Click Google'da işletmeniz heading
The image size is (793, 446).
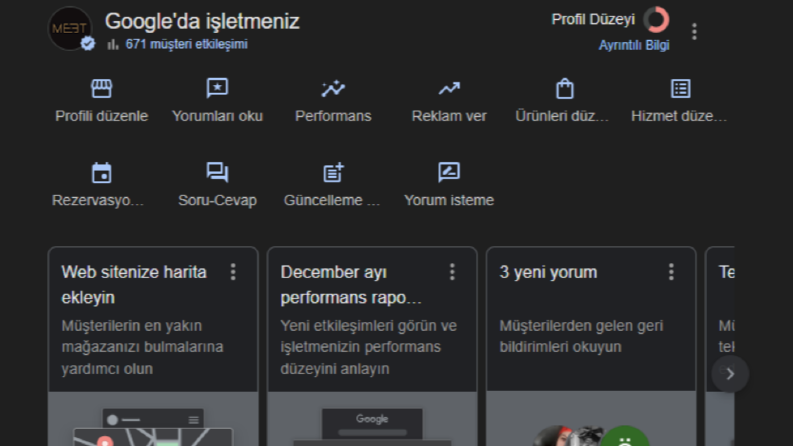point(202,22)
